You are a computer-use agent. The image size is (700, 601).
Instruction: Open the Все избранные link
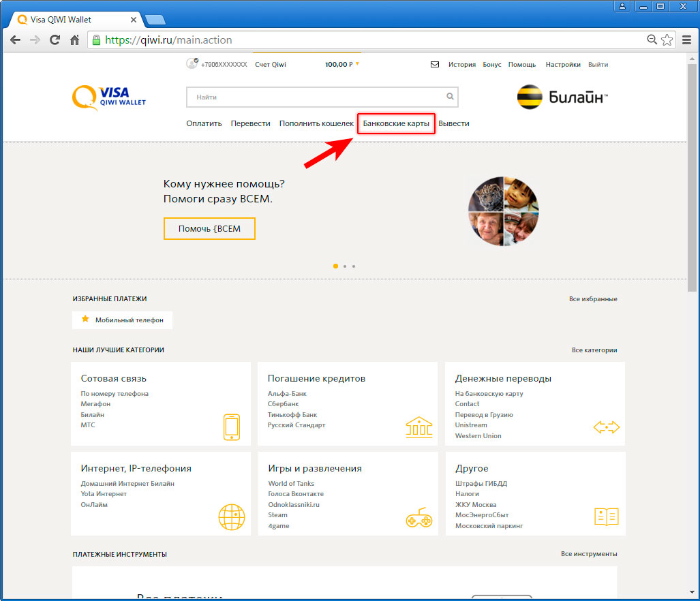click(593, 299)
